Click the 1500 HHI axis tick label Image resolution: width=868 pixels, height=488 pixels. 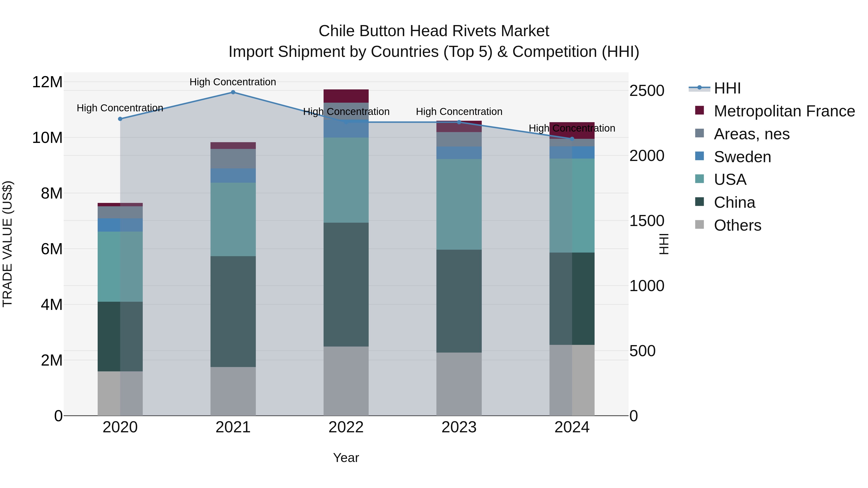[647, 221]
